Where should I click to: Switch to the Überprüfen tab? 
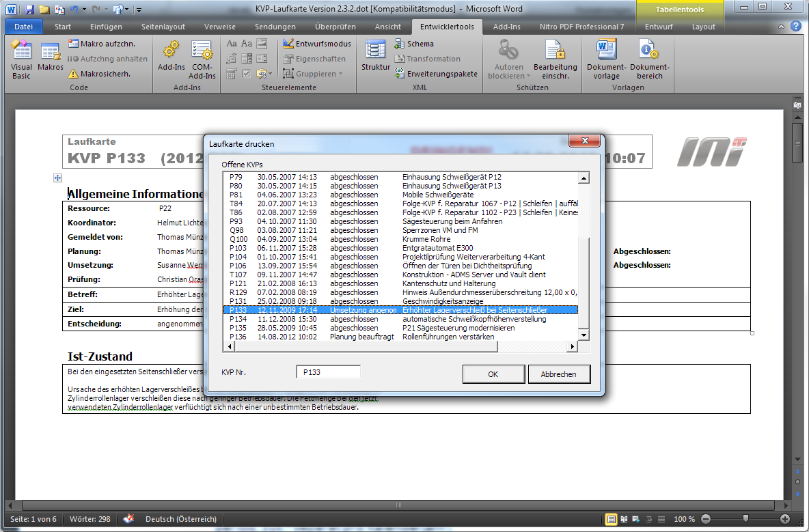[335, 27]
